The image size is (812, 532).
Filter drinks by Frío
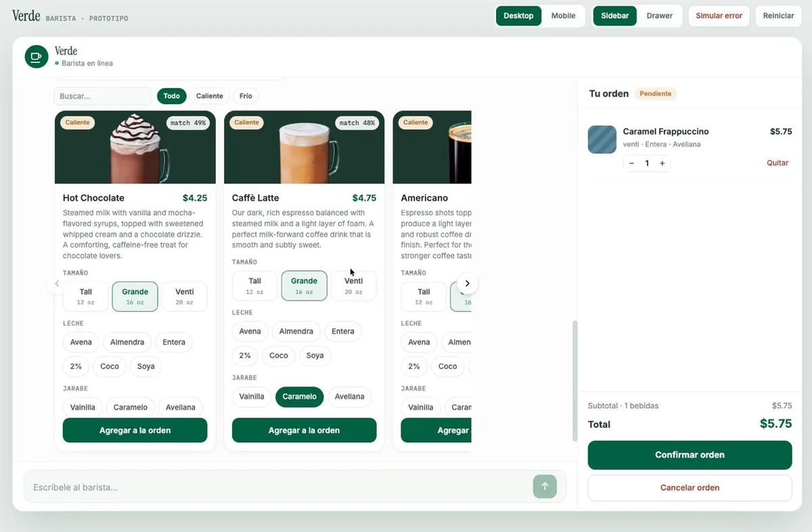(x=246, y=96)
